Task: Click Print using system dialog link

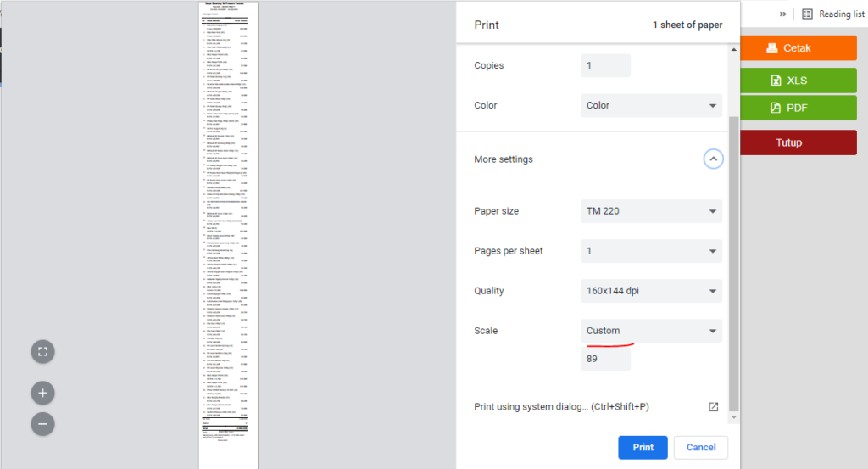Action: [x=561, y=407]
